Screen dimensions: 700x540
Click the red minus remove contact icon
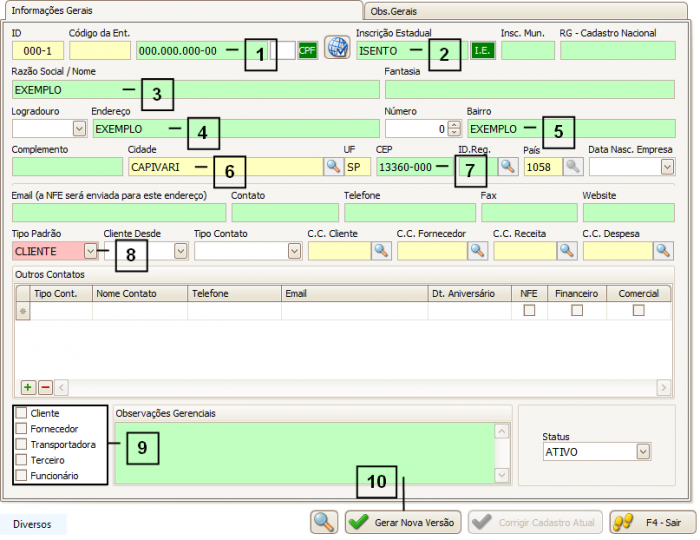pos(45,386)
